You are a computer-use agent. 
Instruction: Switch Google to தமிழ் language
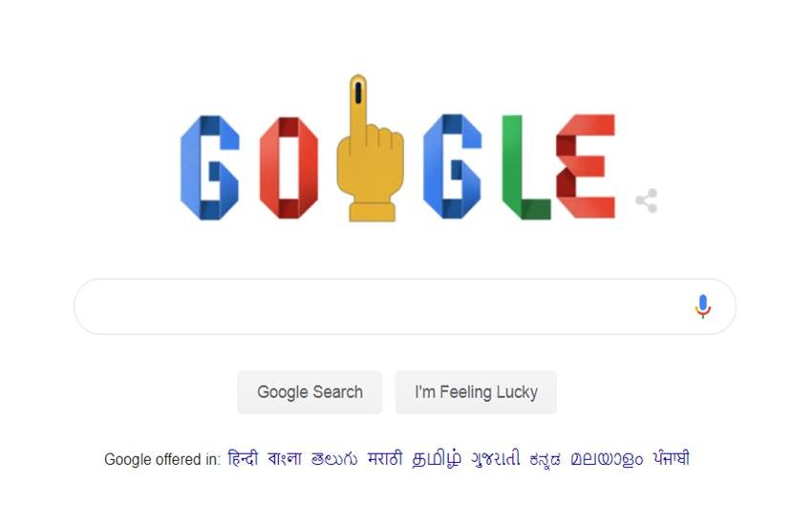pyautogui.click(x=437, y=459)
